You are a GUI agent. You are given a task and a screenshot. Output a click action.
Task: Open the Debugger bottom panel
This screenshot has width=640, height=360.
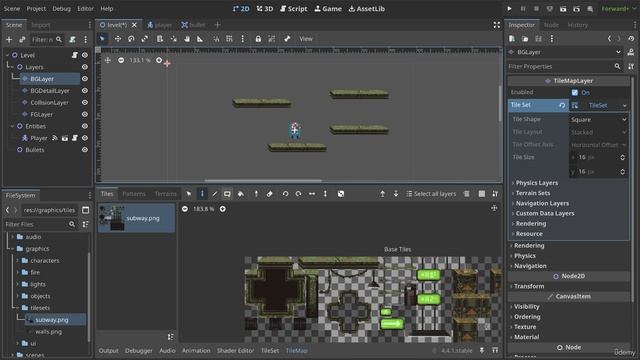[x=139, y=351]
